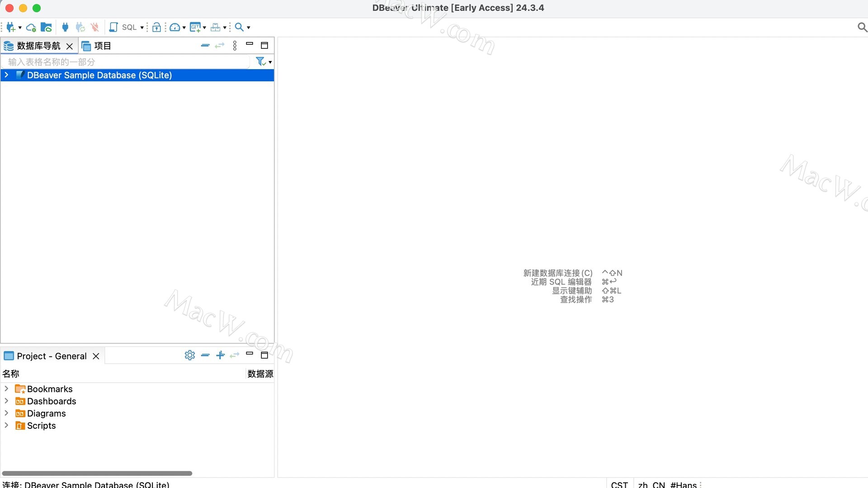Screen dimensions: 868x488
Task: Open project panel settings gear icon
Action: [x=190, y=355]
